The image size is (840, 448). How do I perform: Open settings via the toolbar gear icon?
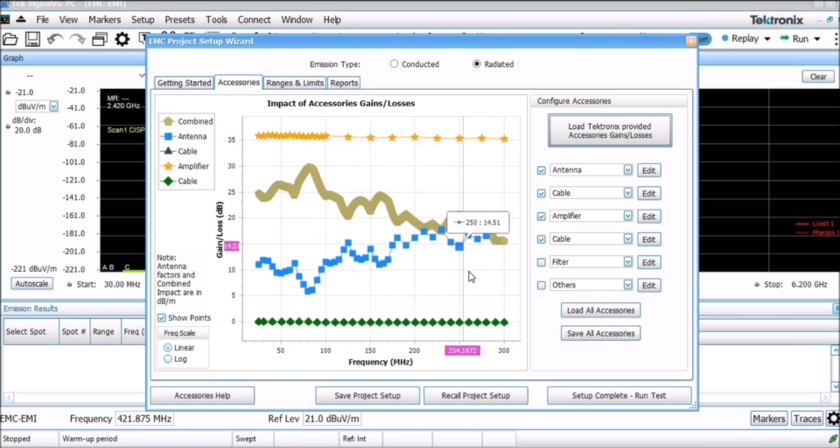122,39
